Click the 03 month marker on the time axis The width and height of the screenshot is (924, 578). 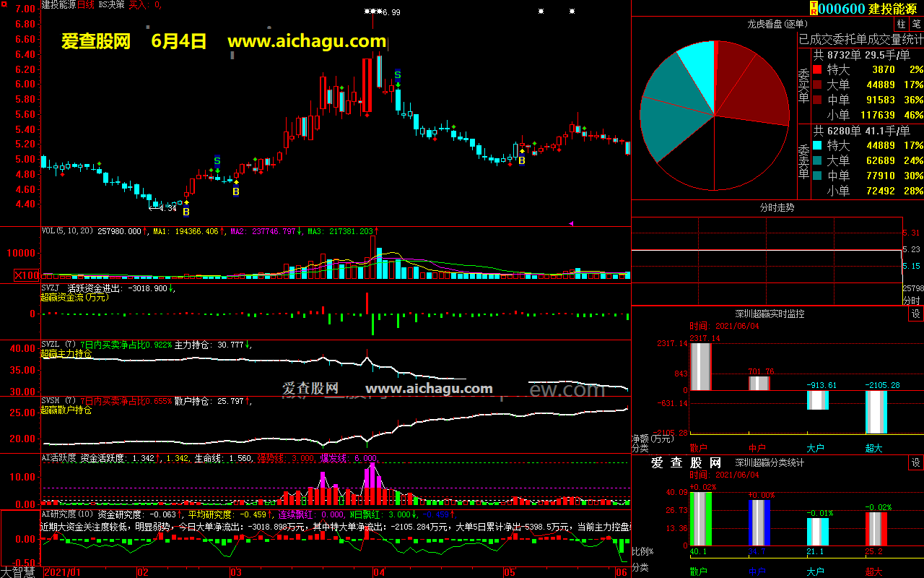click(x=235, y=572)
